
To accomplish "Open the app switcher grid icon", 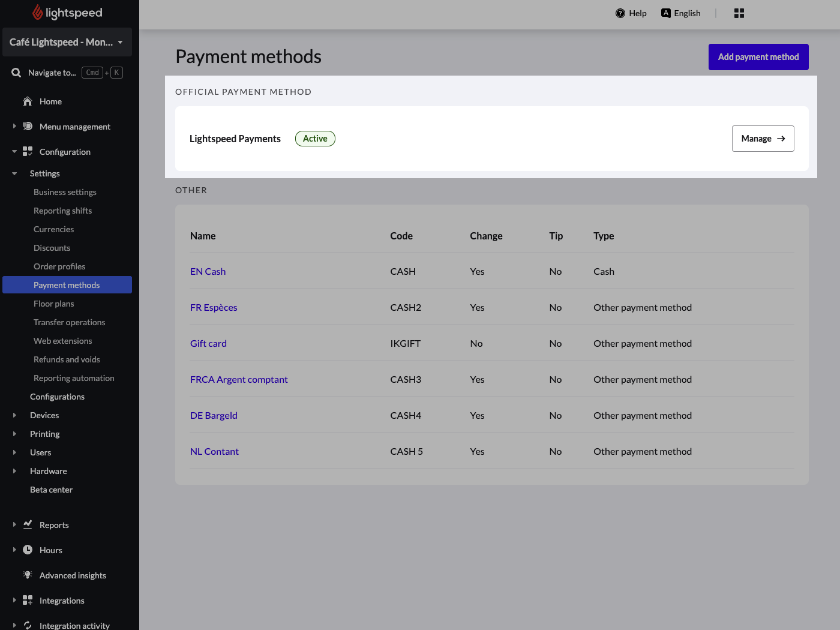I will (739, 13).
